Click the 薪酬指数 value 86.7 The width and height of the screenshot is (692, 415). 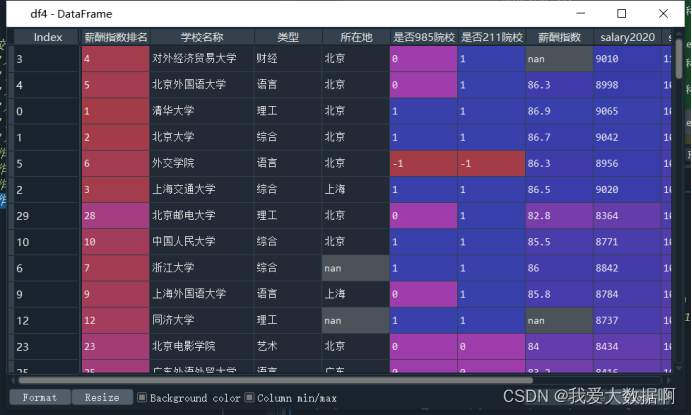click(x=559, y=137)
